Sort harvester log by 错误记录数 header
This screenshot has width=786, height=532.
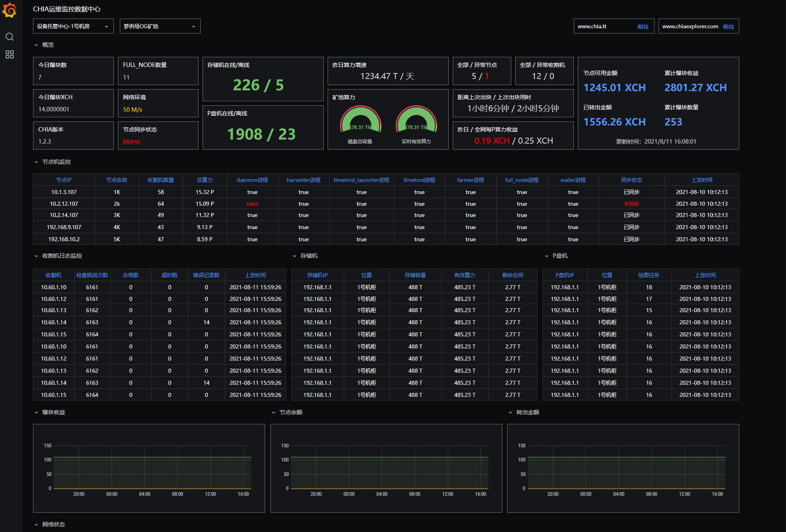click(206, 275)
